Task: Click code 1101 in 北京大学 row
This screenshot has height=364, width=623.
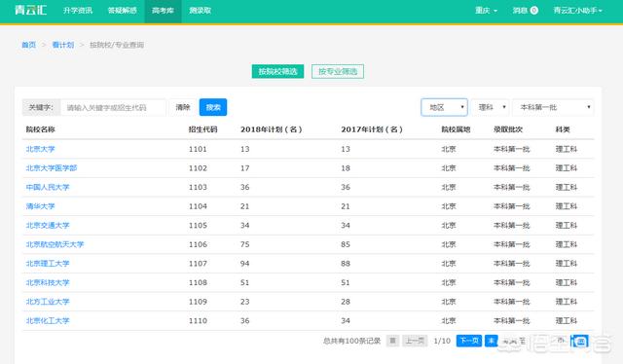Action: (198, 149)
